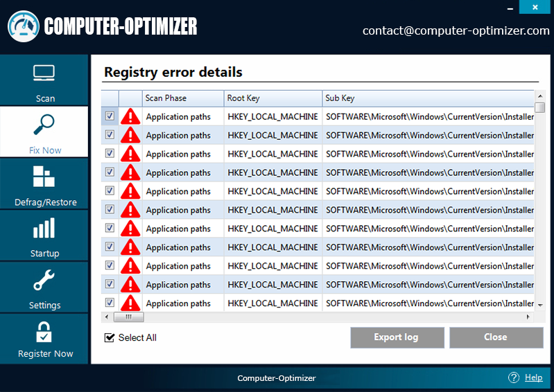Minimize the Computer-Optimizer window

(x=510, y=8)
